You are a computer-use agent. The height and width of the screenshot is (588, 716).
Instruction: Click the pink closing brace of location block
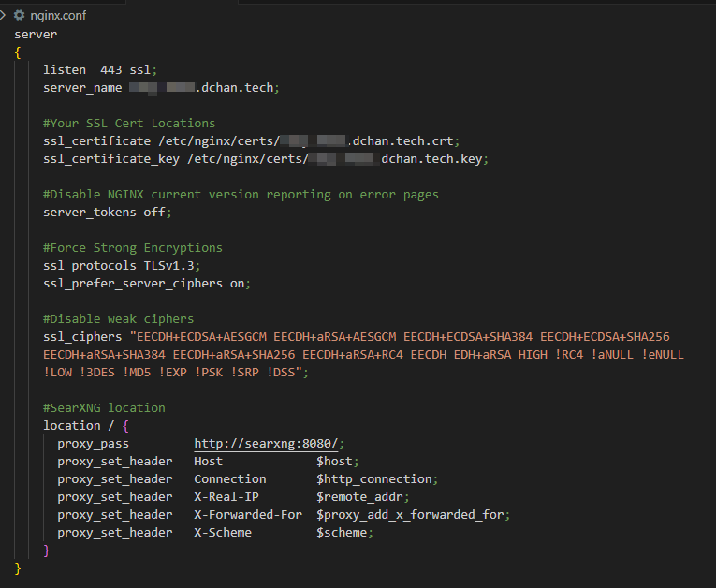[46, 551]
